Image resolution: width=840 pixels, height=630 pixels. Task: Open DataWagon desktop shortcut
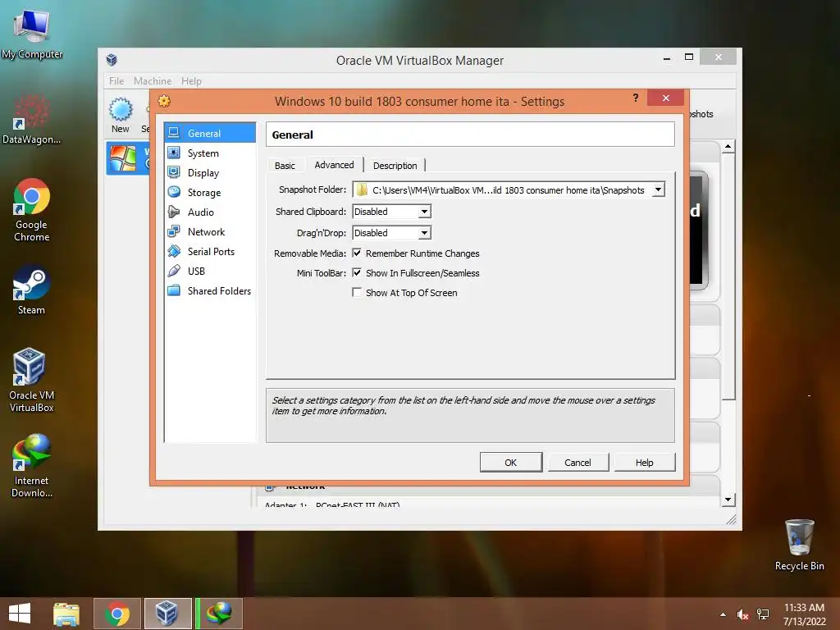[32, 120]
